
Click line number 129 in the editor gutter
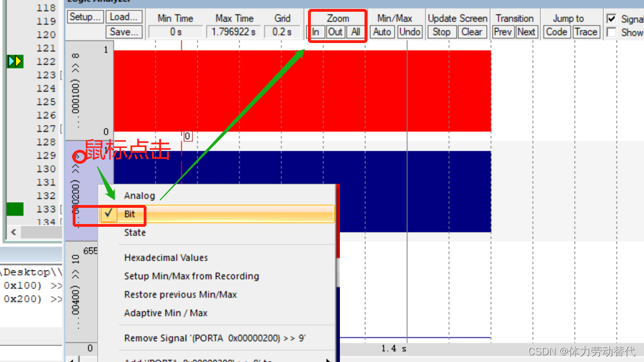click(x=46, y=155)
